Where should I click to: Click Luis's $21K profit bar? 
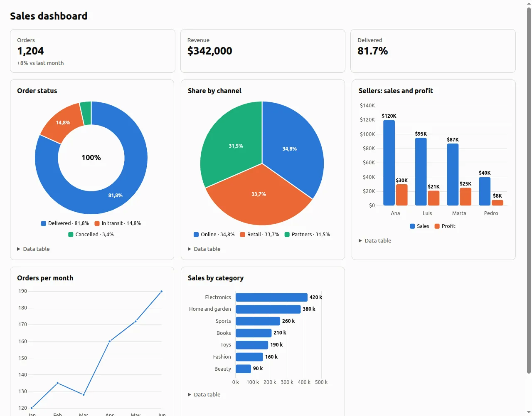tap(434, 198)
